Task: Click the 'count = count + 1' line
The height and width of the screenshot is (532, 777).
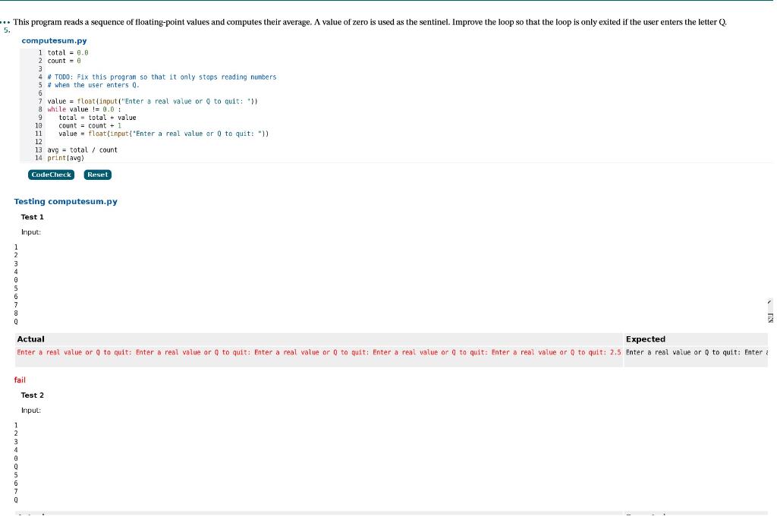Action: pyautogui.click(x=90, y=125)
